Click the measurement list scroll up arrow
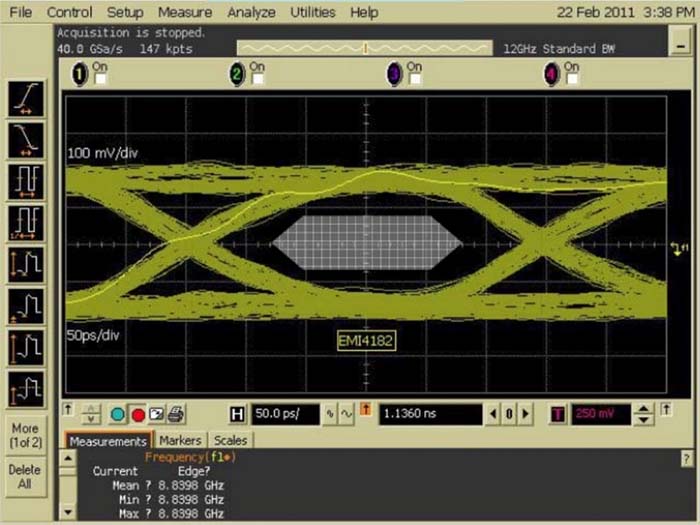Image resolution: width=700 pixels, height=525 pixels. (68, 458)
